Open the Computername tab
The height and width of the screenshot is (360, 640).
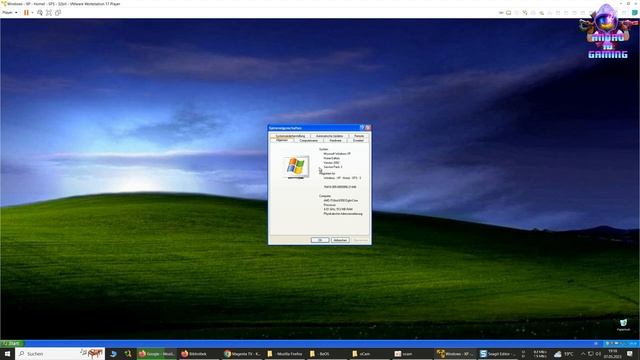[309, 140]
